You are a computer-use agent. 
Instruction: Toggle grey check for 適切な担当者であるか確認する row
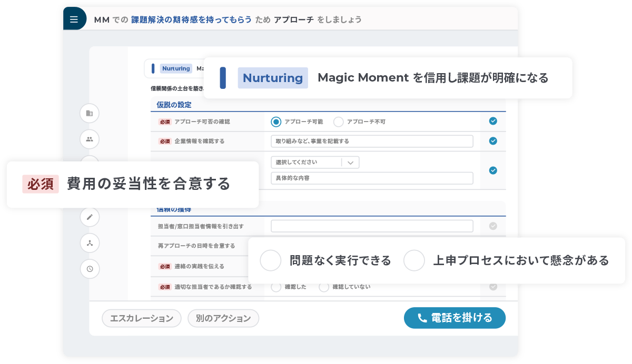coord(493,287)
